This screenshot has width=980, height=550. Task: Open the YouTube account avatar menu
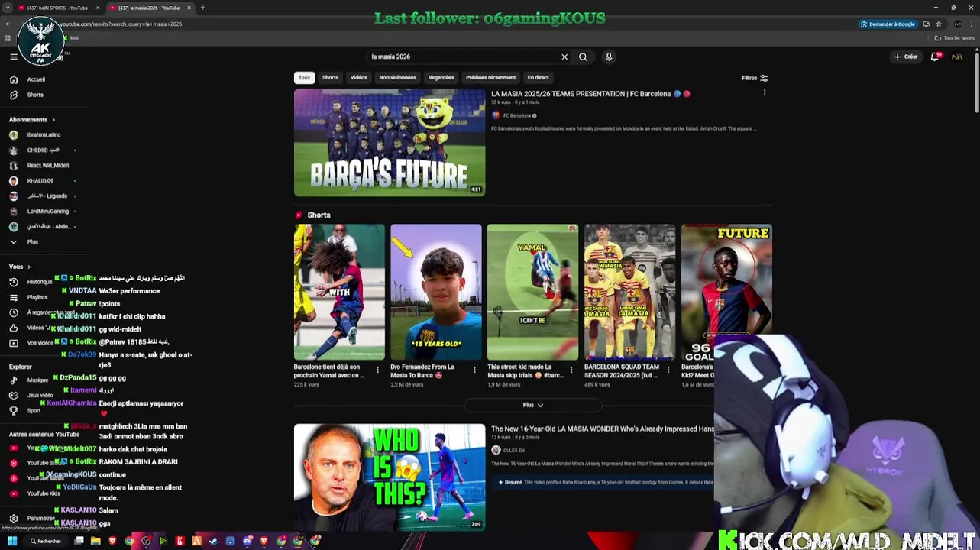click(957, 57)
